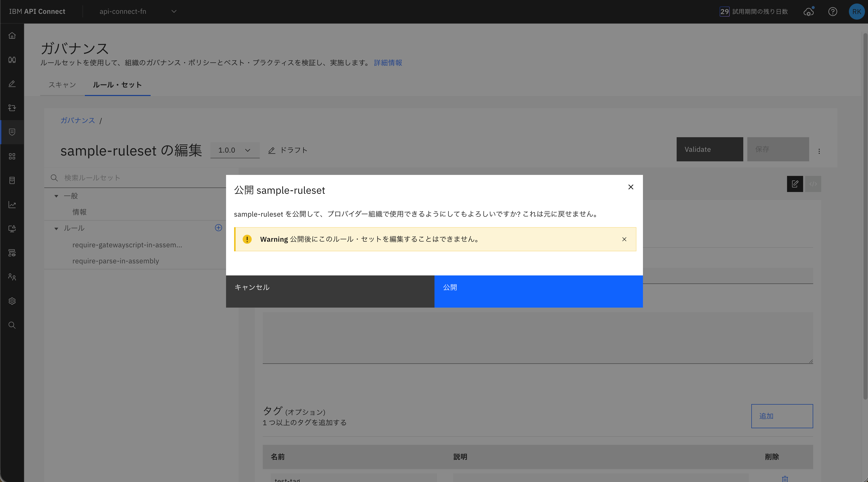Switch to source code view toggle
The height and width of the screenshot is (482, 868).
pos(813,184)
